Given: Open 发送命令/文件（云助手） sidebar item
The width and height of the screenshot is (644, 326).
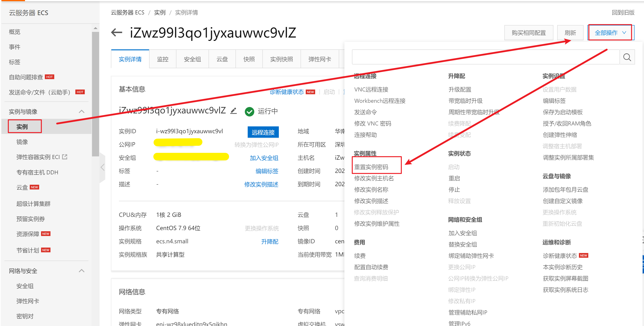Looking at the screenshot, I should click(x=40, y=92).
